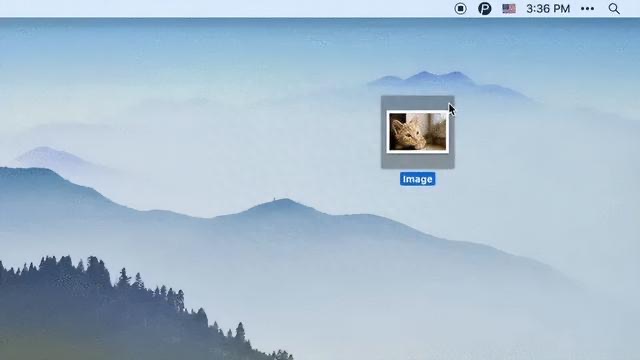The height and width of the screenshot is (360, 640).
Task: Click the 3:36 PM clock
Action: 548,9
